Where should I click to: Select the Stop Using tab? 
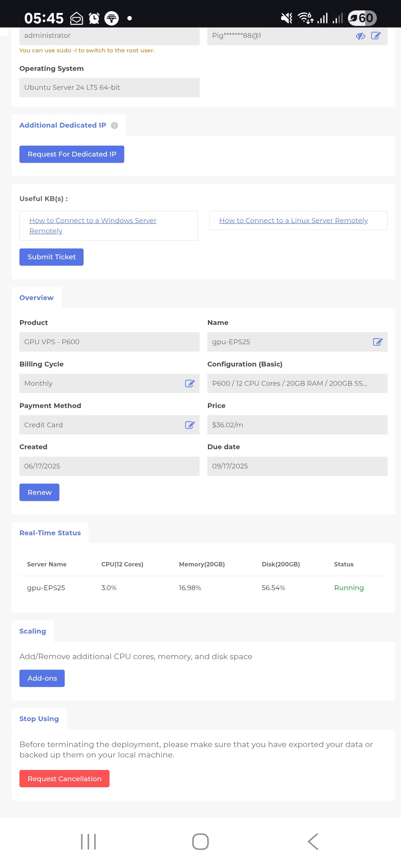pyautogui.click(x=39, y=719)
